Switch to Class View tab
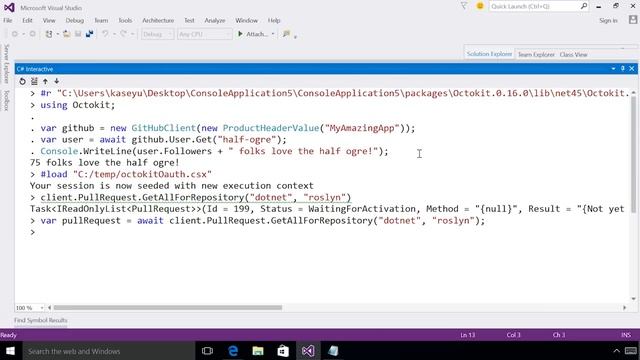 point(573,54)
